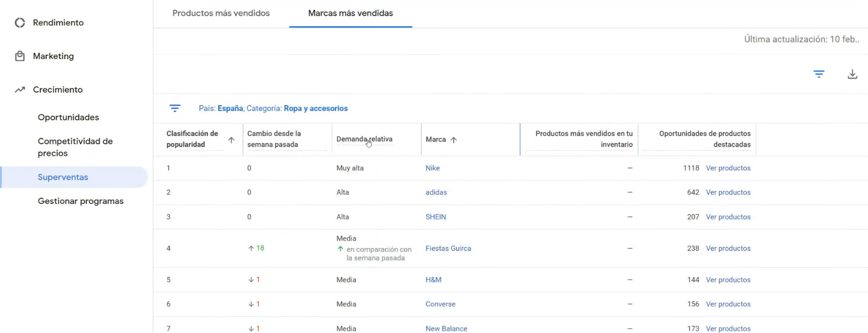Open Competitividad de precios page
868x333 pixels.
[75, 147]
